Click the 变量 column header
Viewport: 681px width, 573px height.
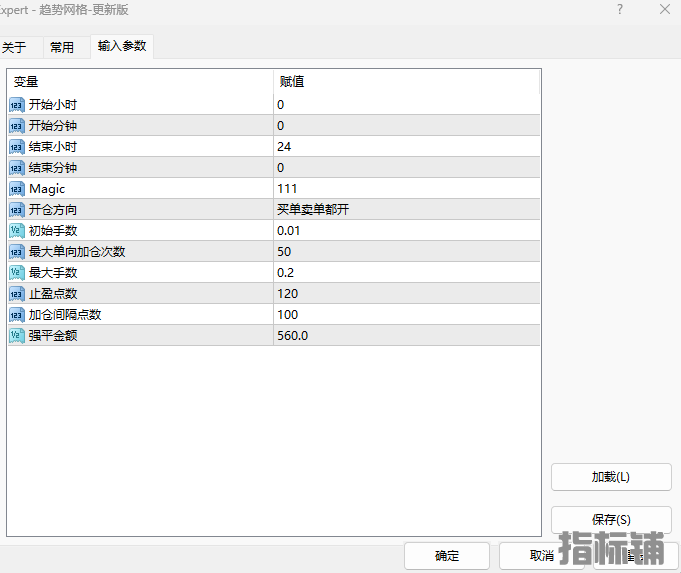[x=140, y=82]
